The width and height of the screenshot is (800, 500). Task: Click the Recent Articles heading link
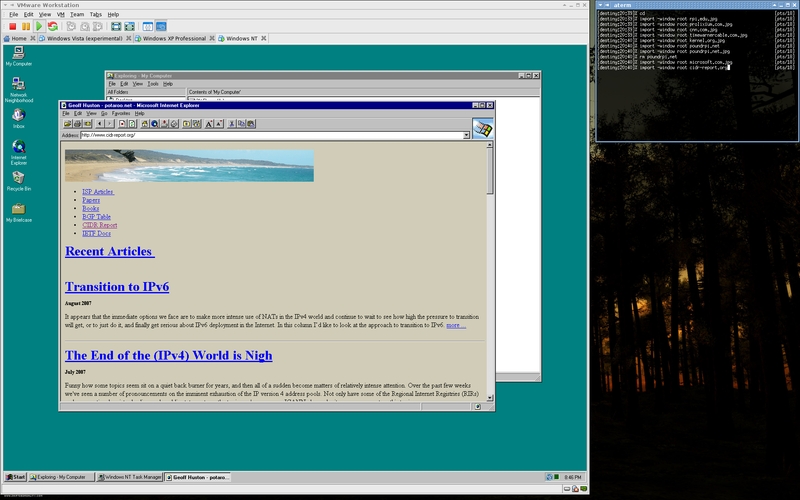(x=110, y=252)
